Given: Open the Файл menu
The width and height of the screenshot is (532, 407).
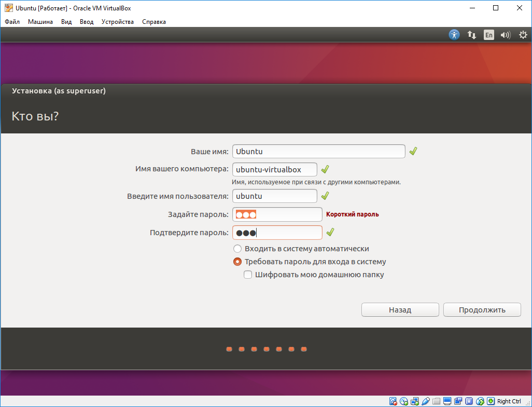Looking at the screenshot, I should pyautogui.click(x=12, y=22).
